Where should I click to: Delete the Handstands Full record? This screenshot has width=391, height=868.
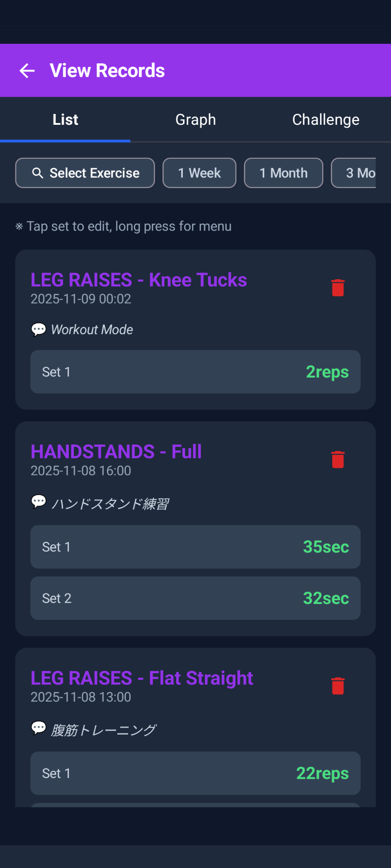click(338, 460)
